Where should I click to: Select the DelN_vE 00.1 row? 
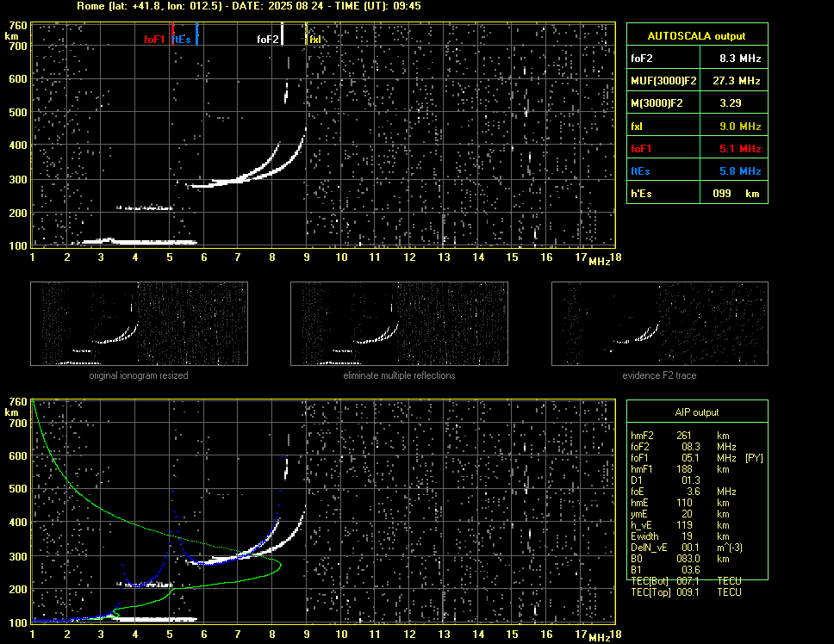point(688,548)
